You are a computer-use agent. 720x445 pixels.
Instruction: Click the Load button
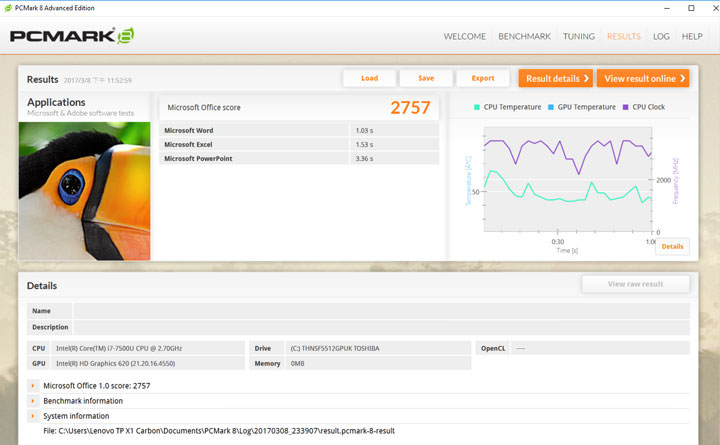[369, 78]
